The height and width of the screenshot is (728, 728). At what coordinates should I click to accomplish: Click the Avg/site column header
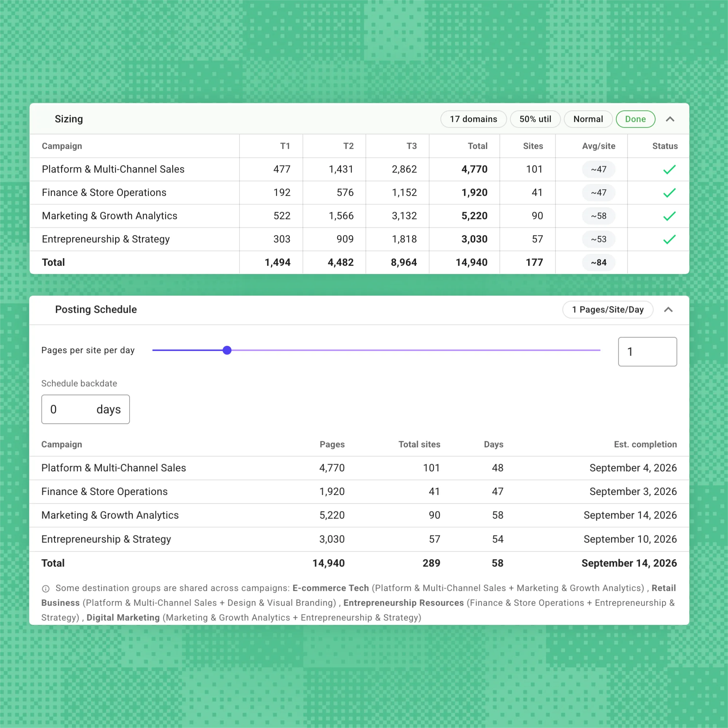598,146
